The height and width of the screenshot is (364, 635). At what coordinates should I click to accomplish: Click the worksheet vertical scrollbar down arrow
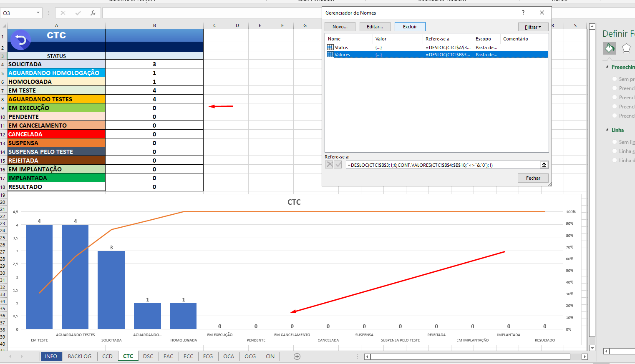[x=592, y=348]
